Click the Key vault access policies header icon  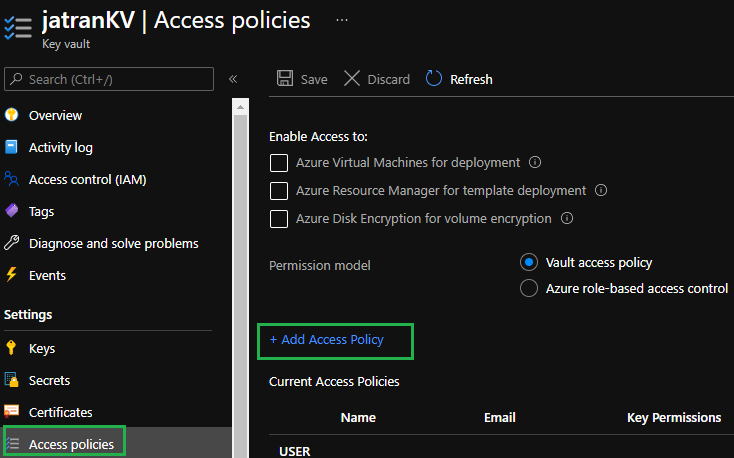tap(18, 28)
